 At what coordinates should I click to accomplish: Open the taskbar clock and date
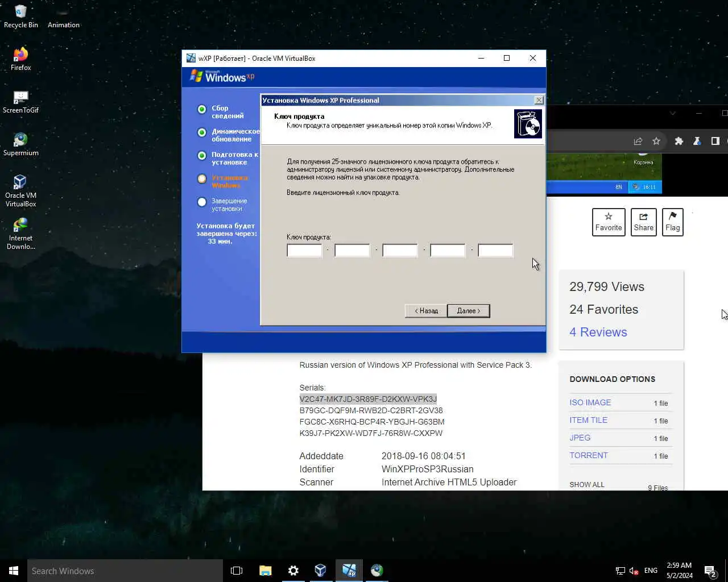pyautogui.click(x=680, y=571)
